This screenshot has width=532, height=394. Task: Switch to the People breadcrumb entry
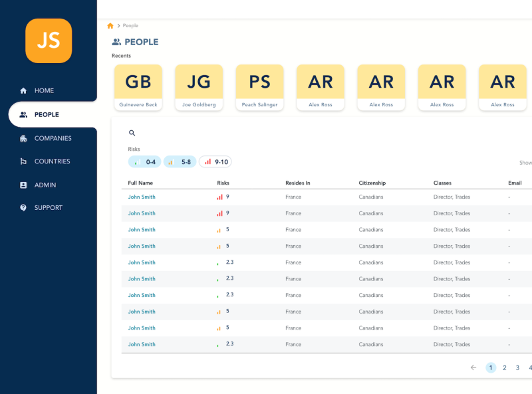pos(130,25)
